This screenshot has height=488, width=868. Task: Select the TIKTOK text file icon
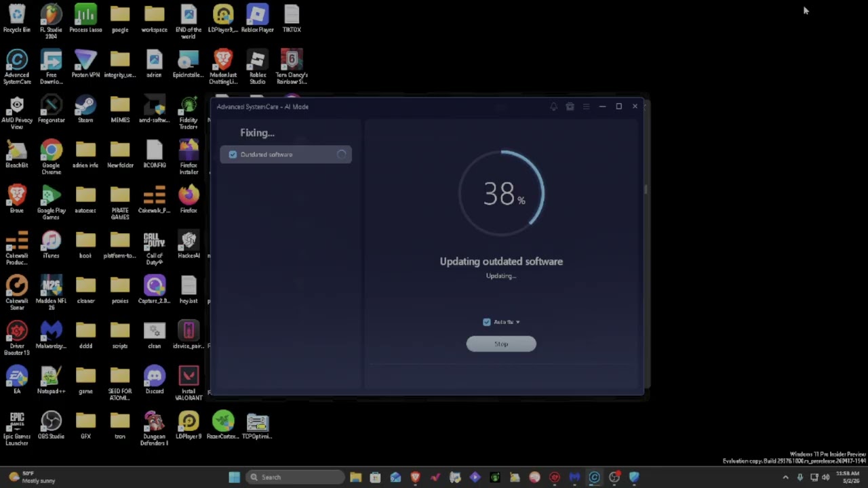[x=292, y=19]
